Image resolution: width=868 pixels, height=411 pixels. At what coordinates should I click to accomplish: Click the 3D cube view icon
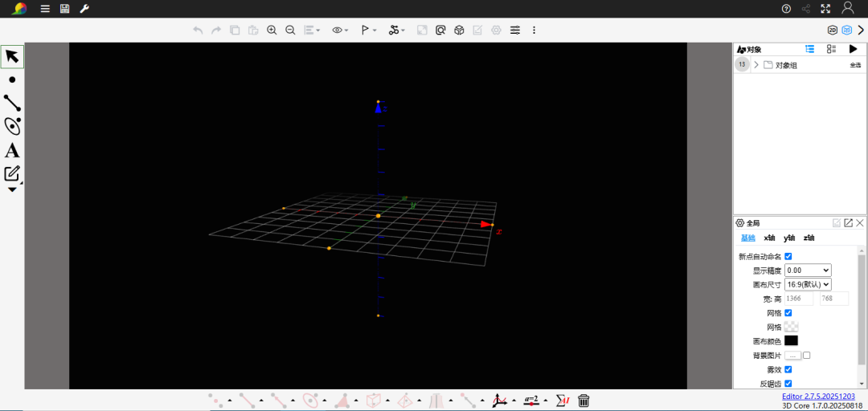tap(459, 31)
